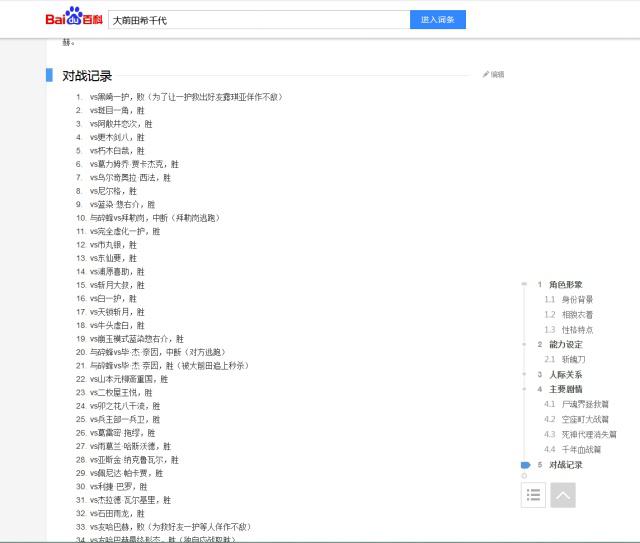Select 尸魂界拯救篇 in the catalog
Screen dimensions: 640x543
tap(584, 405)
